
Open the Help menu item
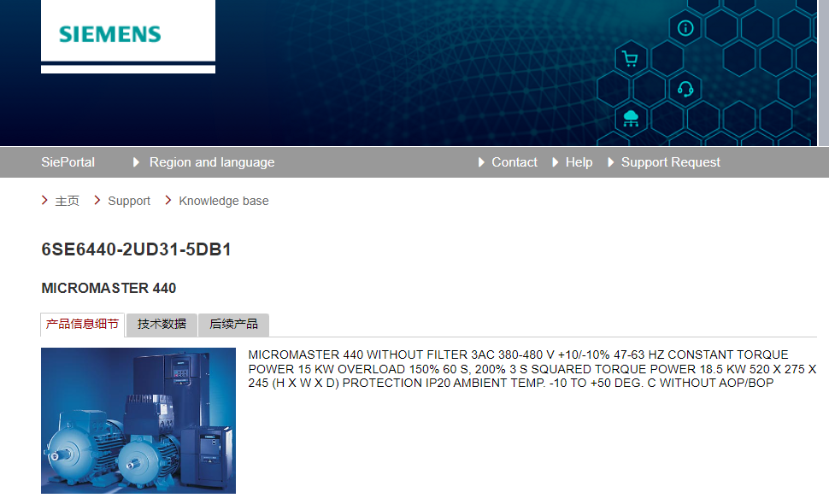(579, 162)
